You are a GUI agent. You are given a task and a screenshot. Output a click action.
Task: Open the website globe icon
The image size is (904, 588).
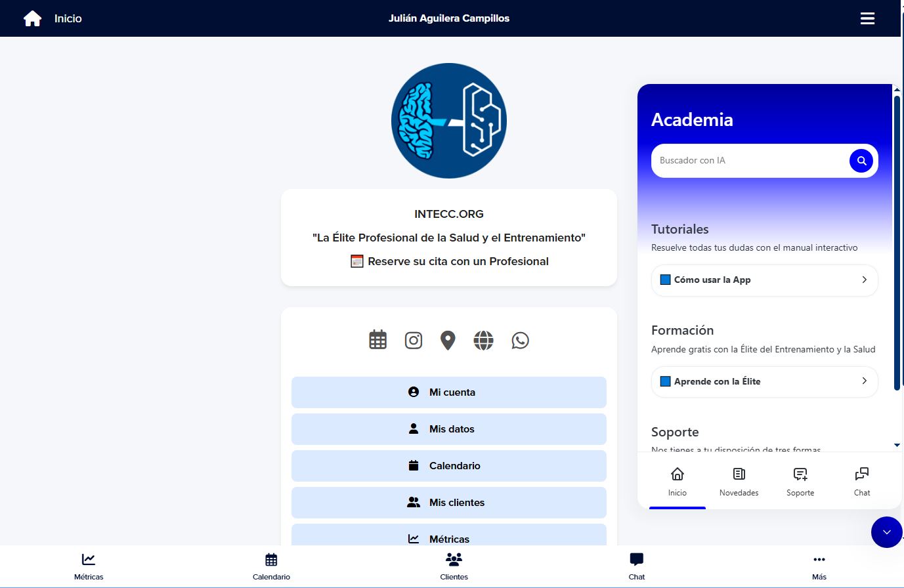(x=483, y=340)
